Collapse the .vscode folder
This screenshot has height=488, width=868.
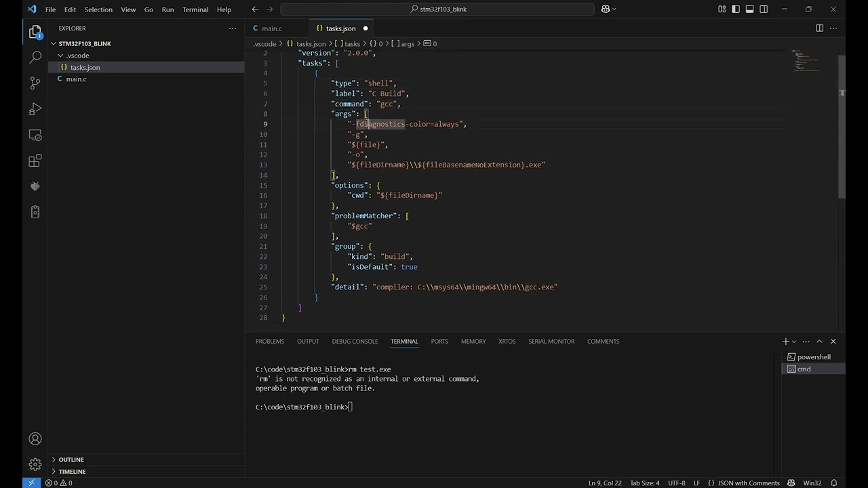pos(60,56)
